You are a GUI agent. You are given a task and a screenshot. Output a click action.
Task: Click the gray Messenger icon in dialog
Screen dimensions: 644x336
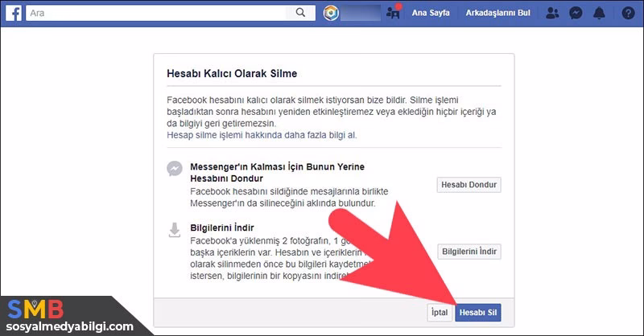[x=175, y=168]
